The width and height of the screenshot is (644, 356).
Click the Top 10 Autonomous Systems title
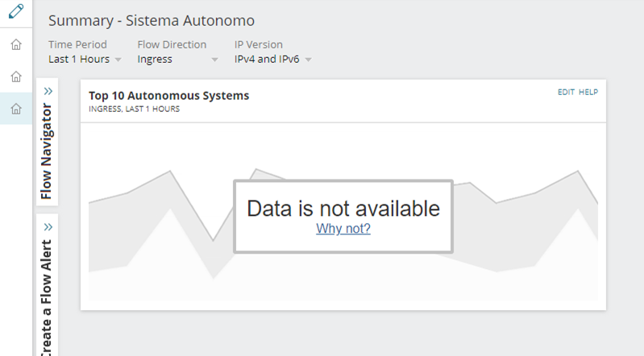(168, 95)
